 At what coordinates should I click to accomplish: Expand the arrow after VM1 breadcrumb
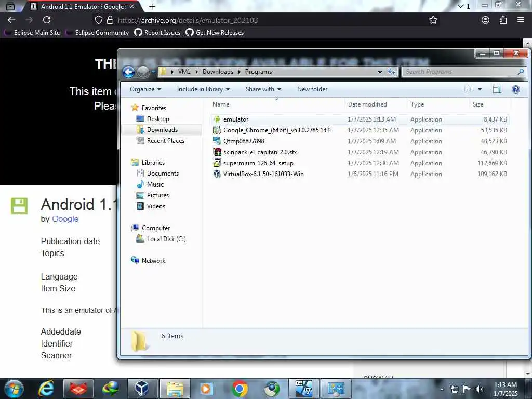coord(196,72)
